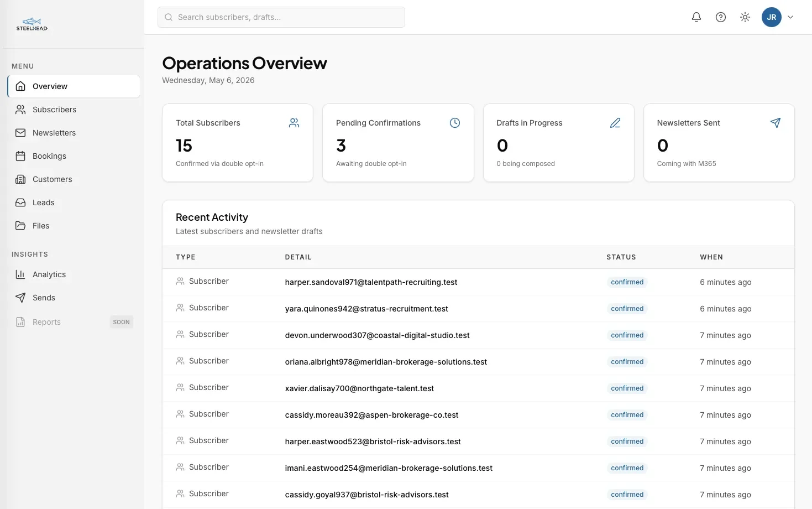
Task: Click the JR user avatar
Action: (771, 17)
